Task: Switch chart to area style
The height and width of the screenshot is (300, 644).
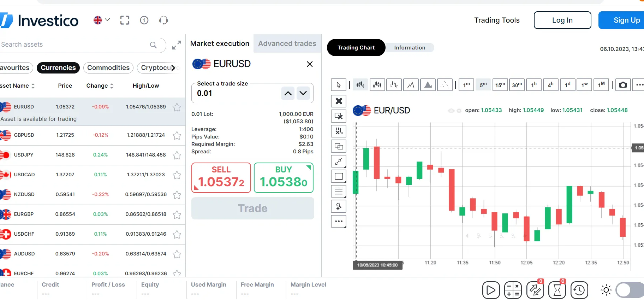Action: pyautogui.click(x=428, y=85)
